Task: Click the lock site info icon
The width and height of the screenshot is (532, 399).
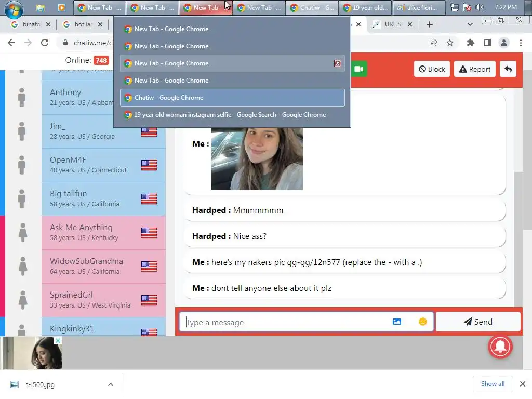Action: [x=65, y=43]
